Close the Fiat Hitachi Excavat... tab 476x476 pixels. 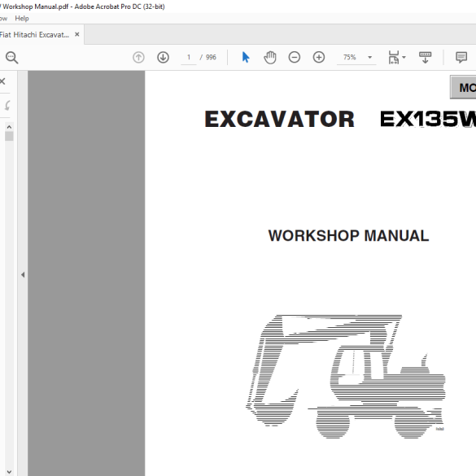(x=77, y=35)
